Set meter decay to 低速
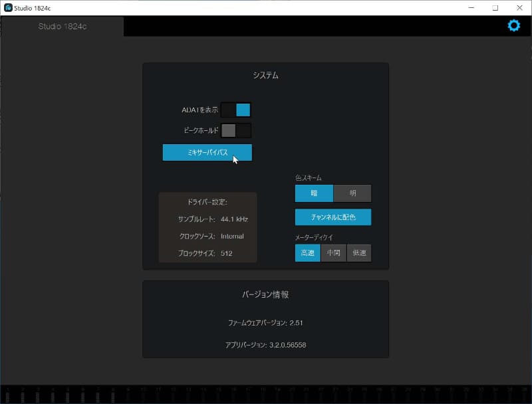 (359, 253)
